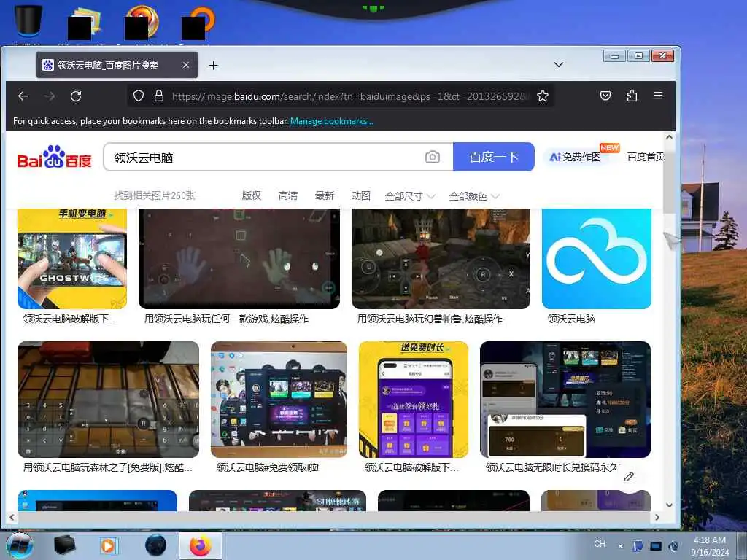Viewport: 747px width, 560px height.
Task: Click the camera image-search icon
Action: 433,157
